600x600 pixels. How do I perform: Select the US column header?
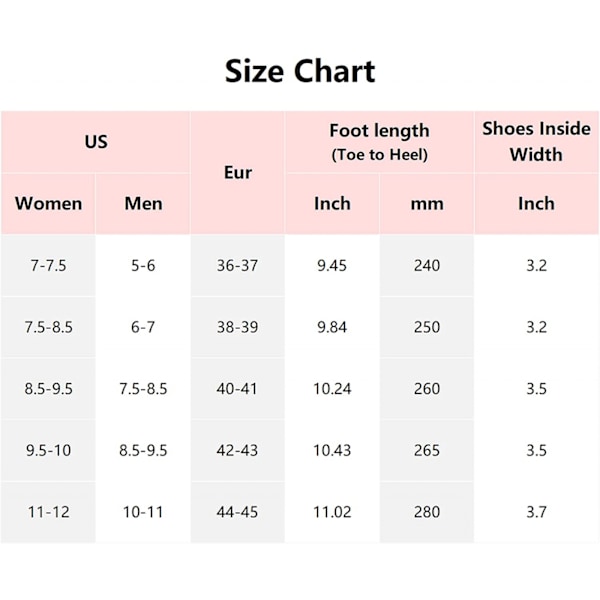pyautogui.click(x=96, y=141)
